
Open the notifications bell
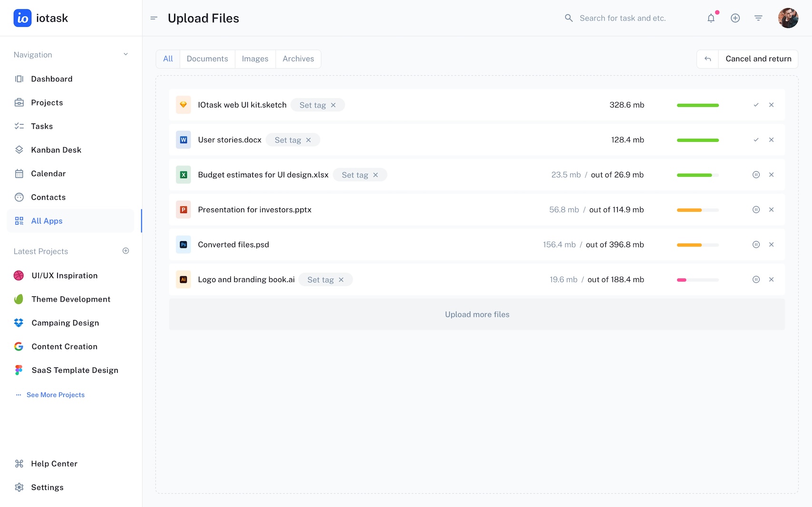tap(711, 18)
